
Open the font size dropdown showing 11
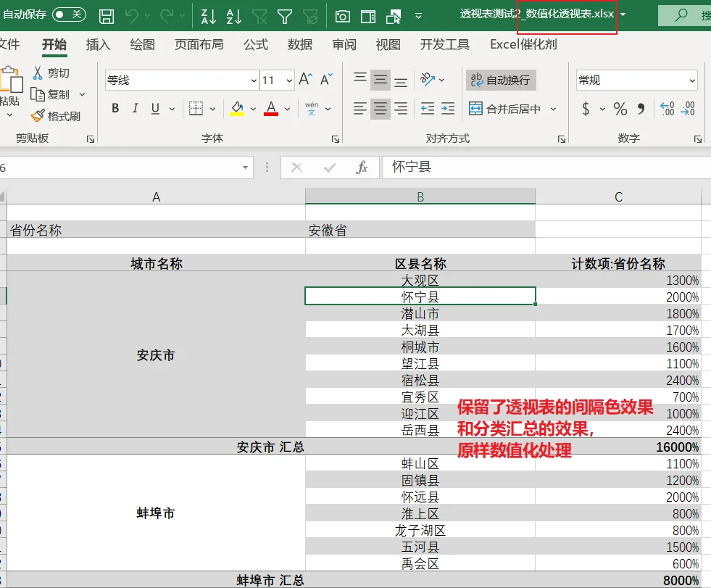289,80
